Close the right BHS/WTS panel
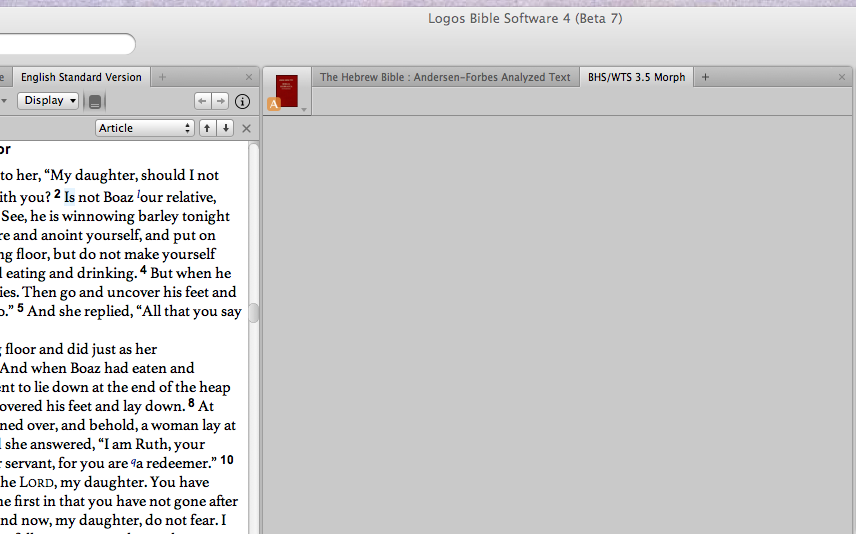The width and height of the screenshot is (856, 534). point(842,77)
